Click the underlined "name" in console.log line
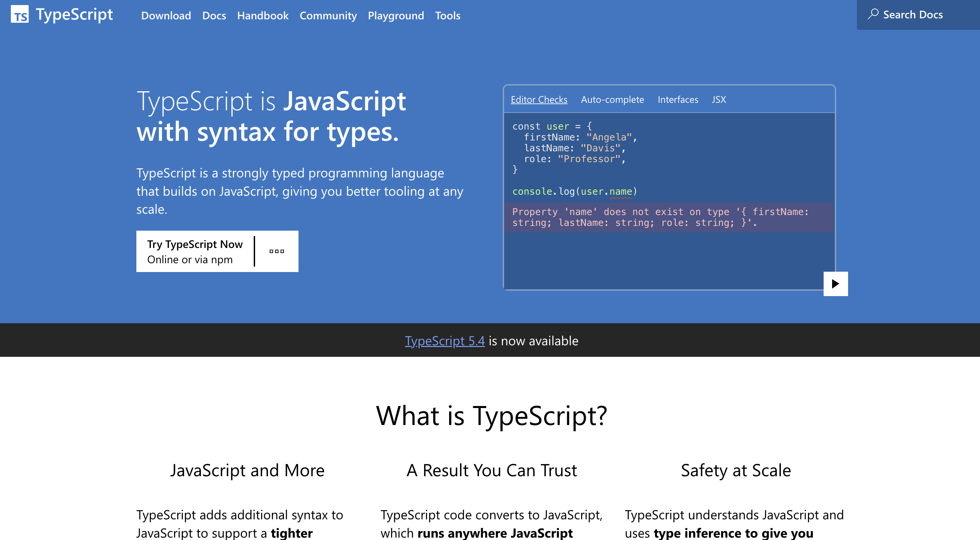The height and width of the screenshot is (540, 980). (620, 192)
